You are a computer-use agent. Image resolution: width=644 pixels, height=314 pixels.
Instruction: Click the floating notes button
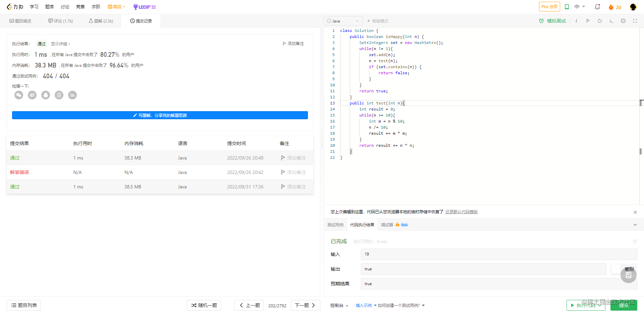pyautogui.click(x=629, y=275)
